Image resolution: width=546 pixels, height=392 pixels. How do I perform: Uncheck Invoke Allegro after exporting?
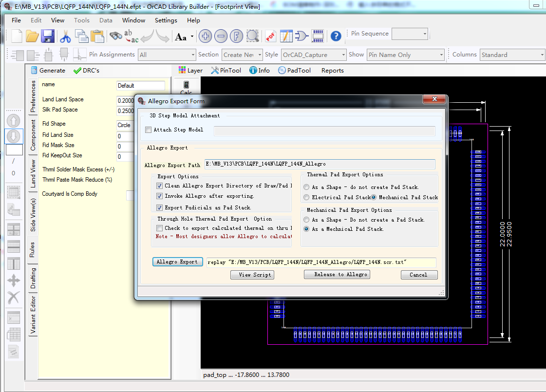[x=160, y=196]
